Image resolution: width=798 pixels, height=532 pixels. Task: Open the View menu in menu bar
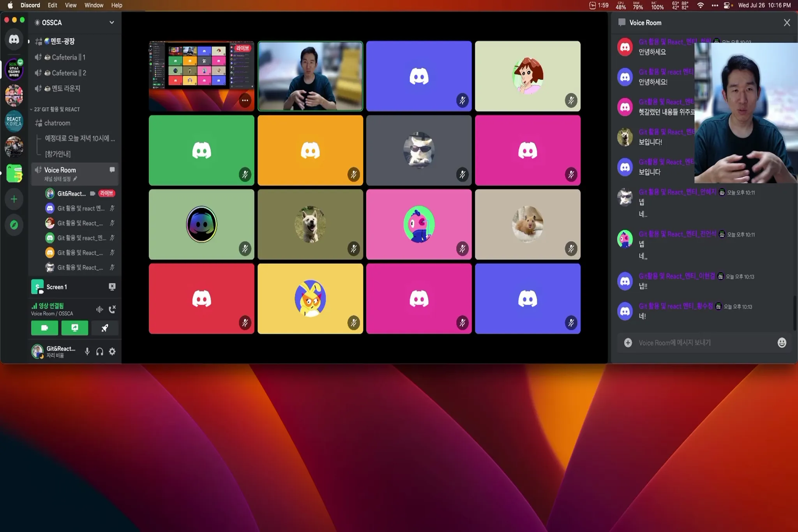pyautogui.click(x=71, y=5)
